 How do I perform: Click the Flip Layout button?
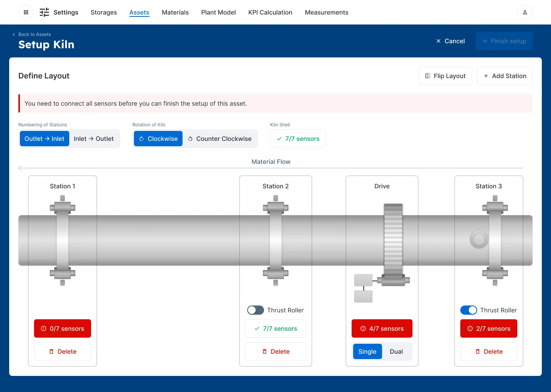[x=445, y=76]
